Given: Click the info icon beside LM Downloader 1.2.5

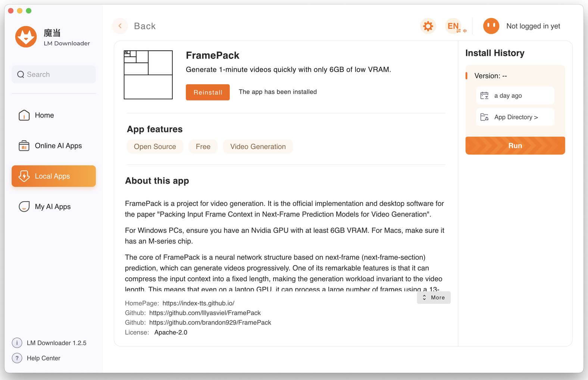Looking at the screenshot, I should [x=17, y=343].
